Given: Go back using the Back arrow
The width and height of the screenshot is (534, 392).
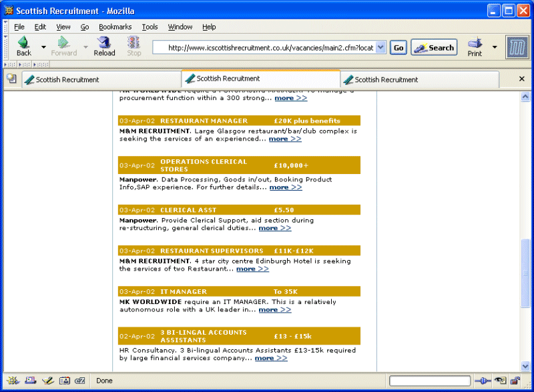Looking at the screenshot, I should [x=24, y=46].
